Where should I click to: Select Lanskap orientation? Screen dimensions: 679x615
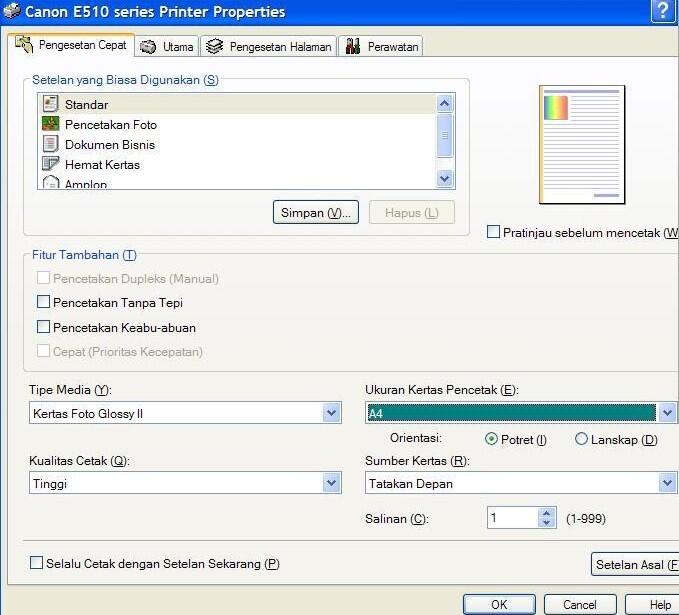[x=581, y=439]
